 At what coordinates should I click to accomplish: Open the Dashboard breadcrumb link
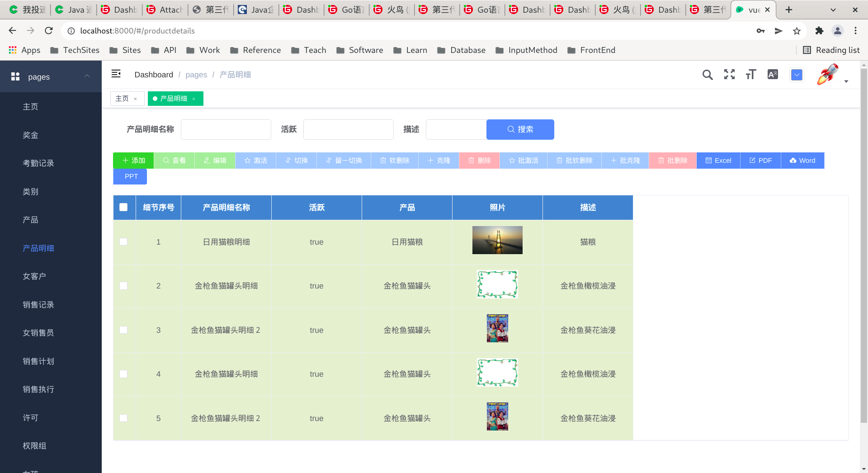click(154, 74)
